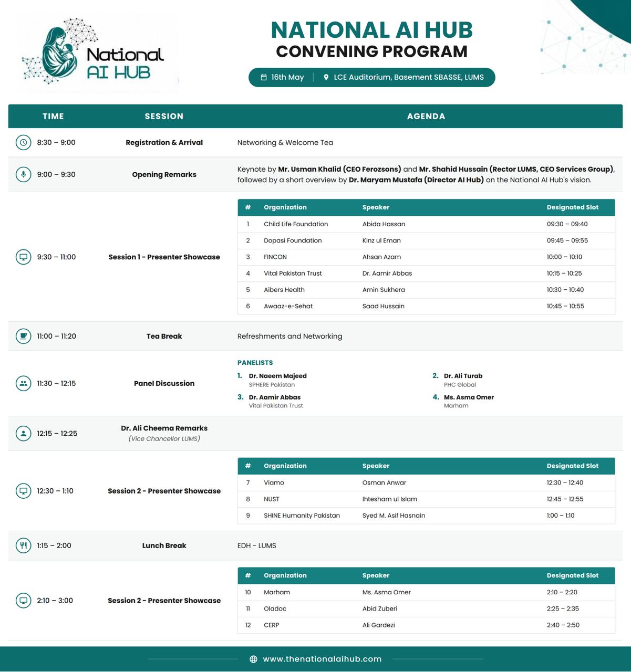Click the NATIONAL AI HUB heading
The width and height of the screenshot is (631, 672).
[372, 30]
